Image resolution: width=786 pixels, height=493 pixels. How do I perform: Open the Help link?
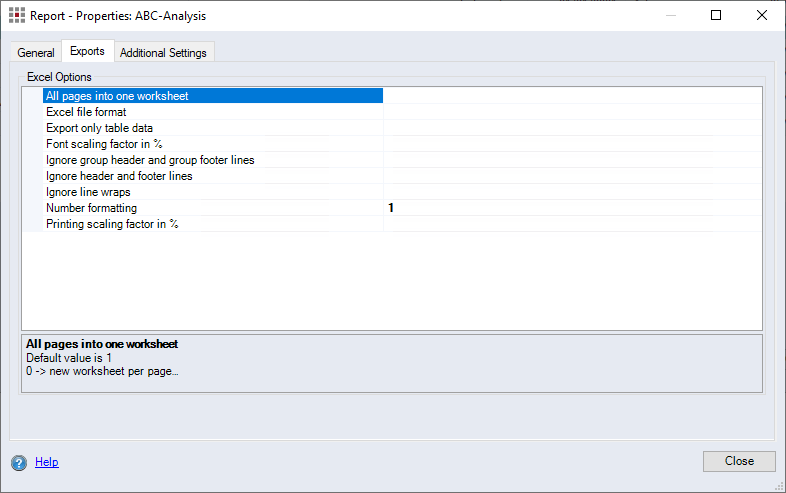[x=47, y=462]
